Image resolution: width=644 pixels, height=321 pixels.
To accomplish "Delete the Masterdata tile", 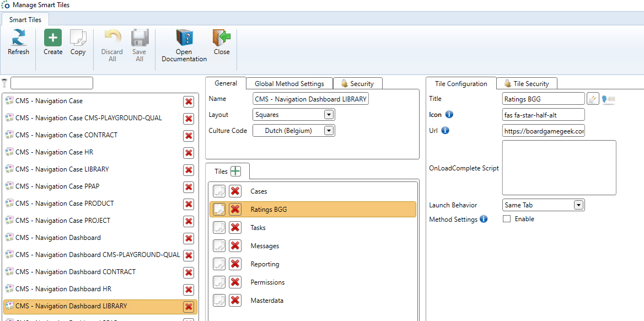I will pyautogui.click(x=235, y=301).
